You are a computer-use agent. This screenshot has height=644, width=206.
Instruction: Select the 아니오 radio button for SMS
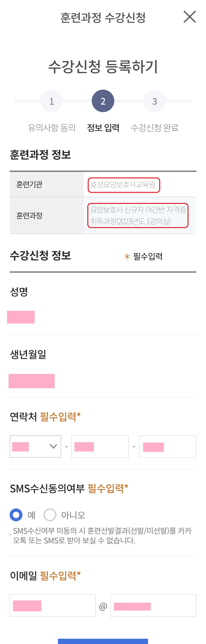(x=50, y=515)
